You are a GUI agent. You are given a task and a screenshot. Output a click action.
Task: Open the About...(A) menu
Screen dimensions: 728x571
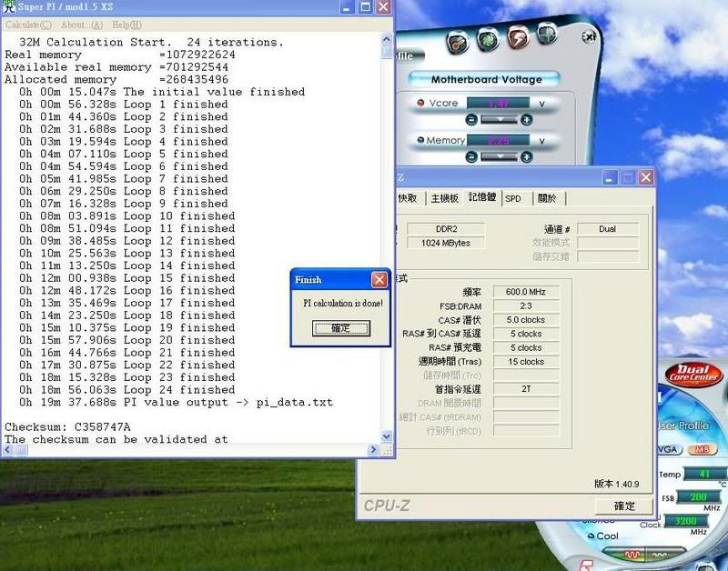pyautogui.click(x=82, y=25)
